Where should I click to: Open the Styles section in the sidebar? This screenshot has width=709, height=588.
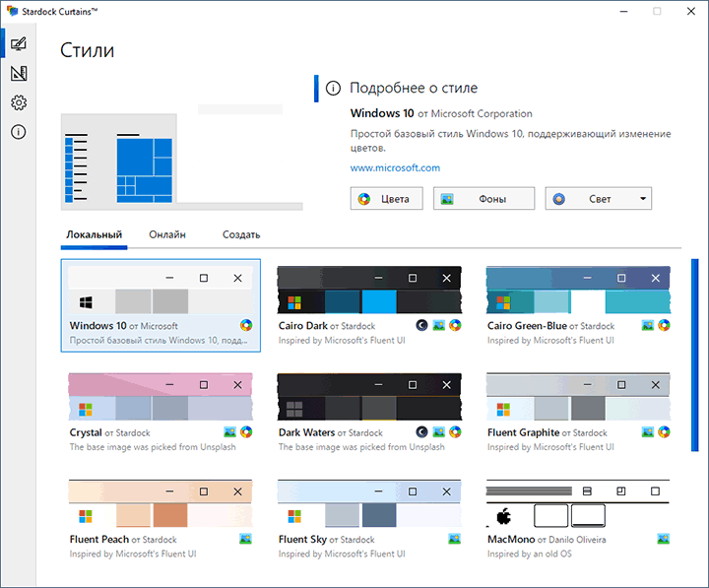point(19,44)
